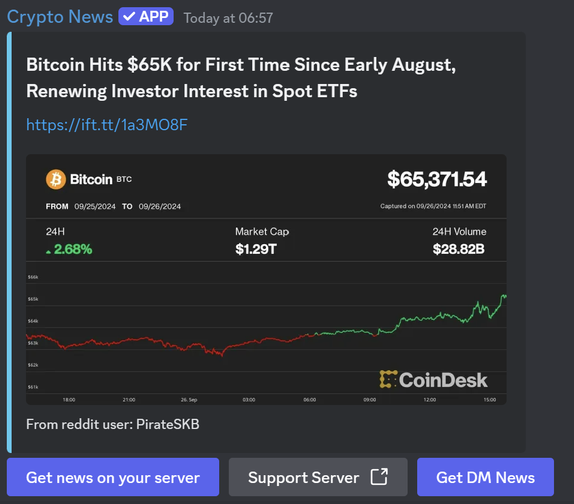
Task: Click the orange Bitcoin logo icon
Action: click(56, 179)
